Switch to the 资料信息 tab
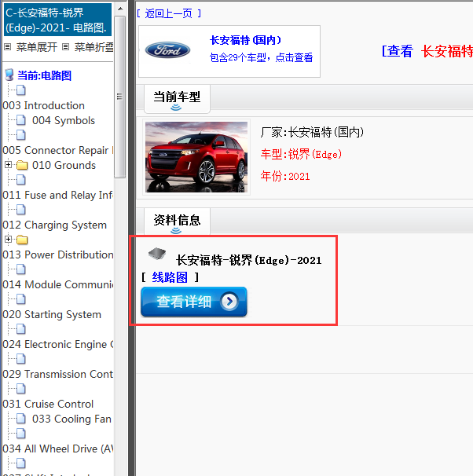Image resolution: width=473 pixels, height=476 pixels. pyautogui.click(x=177, y=222)
